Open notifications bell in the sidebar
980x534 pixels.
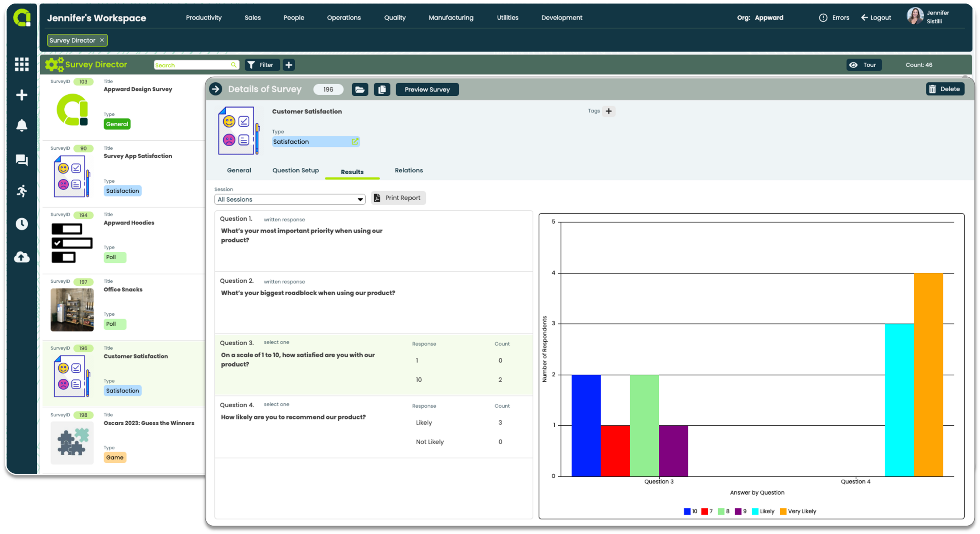[x=22, y=126]
